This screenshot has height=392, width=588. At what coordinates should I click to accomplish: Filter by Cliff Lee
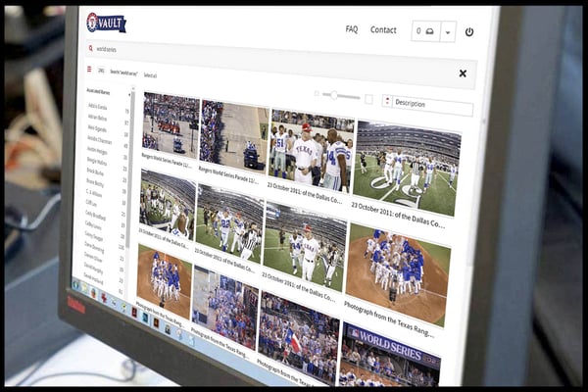[x=91, y=204]
